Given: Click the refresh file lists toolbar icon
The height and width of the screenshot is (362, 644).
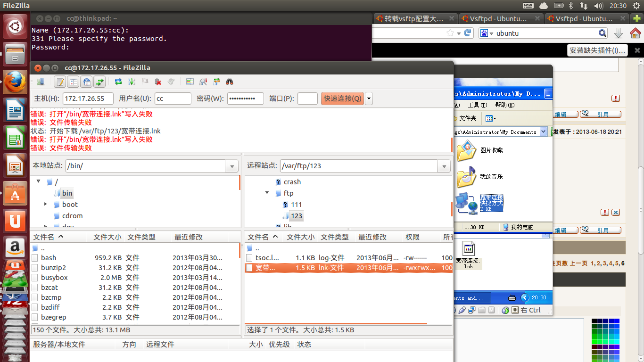Looking at the screenshot, I should 118,82.
